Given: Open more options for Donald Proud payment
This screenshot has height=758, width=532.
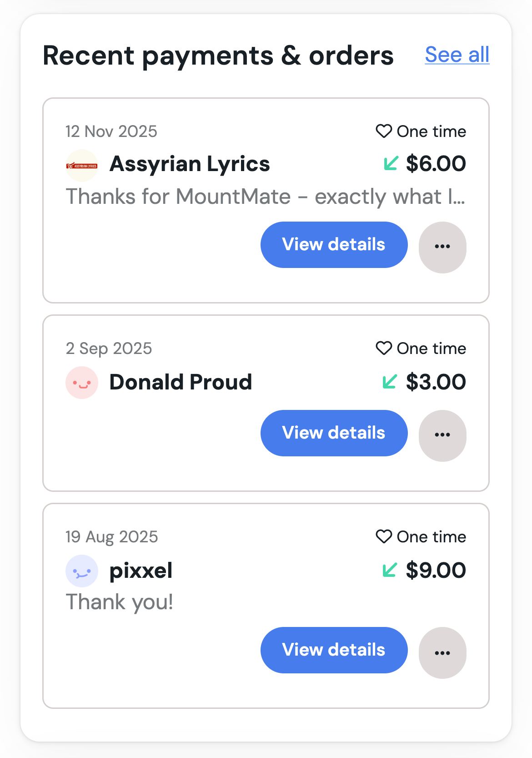Looking at the screenshot, I should [442, 435].
